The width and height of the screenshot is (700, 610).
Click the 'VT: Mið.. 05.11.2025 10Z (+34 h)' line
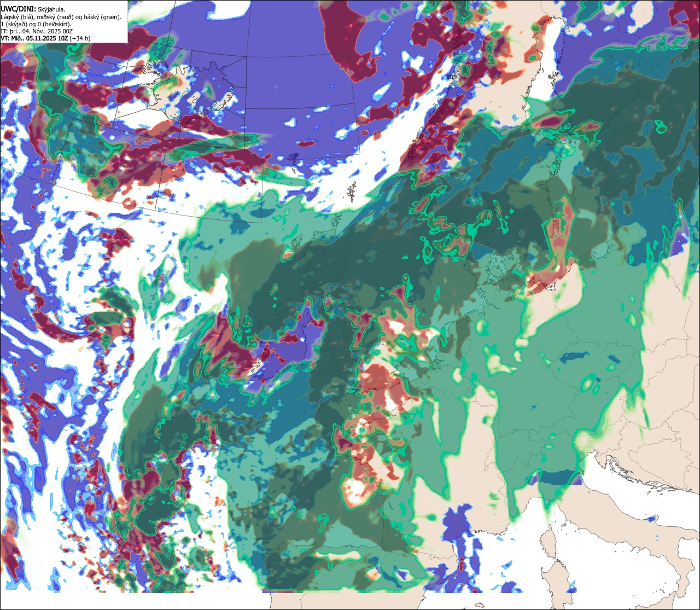46,38
